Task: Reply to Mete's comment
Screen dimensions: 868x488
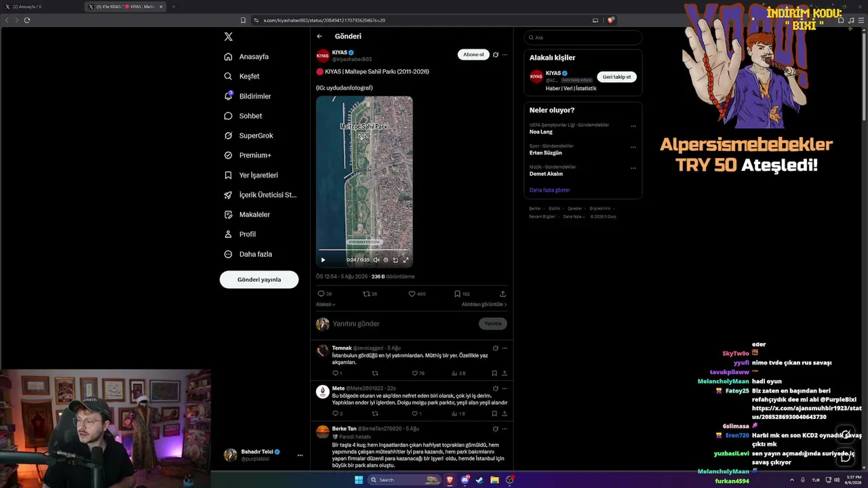Action: point(335,413)
